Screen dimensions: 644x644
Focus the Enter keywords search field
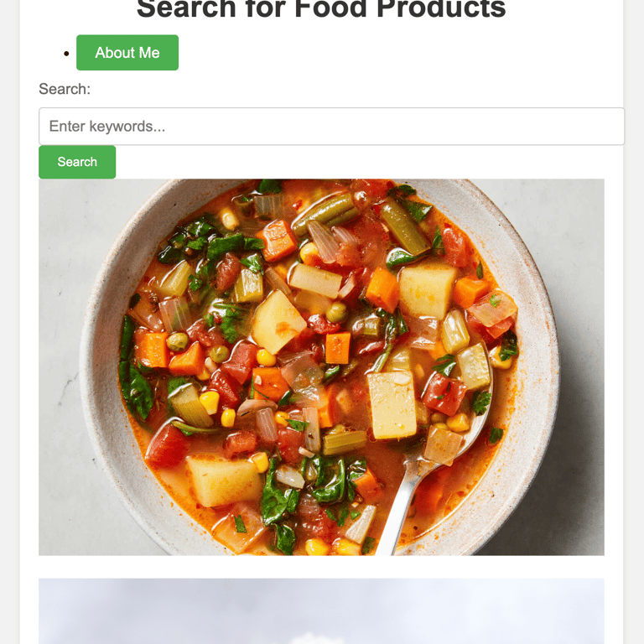pos(331,127)
